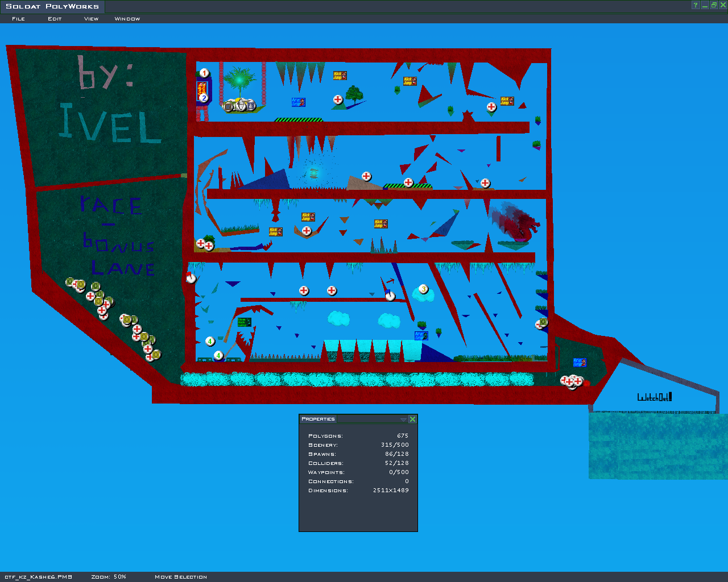Image resolution: width=728 pixels, height=582 pixels.
Task: Select the "Watch Out!" scenery text
Action: tap(654, 397)
